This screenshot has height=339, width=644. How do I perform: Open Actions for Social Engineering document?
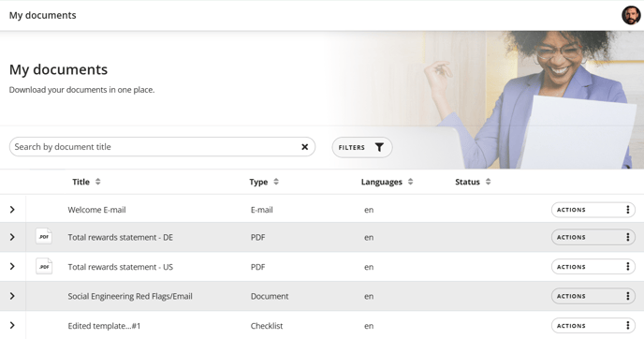pos(593,296)
